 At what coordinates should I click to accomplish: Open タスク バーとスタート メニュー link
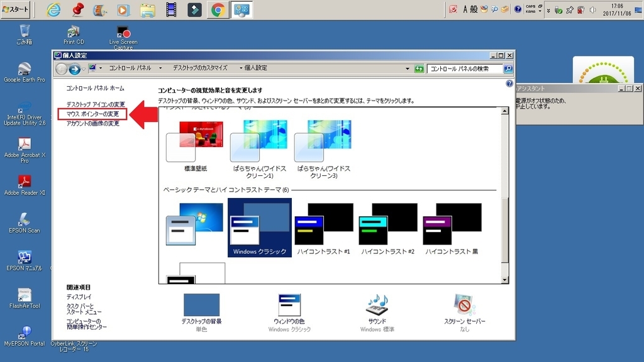(84, 309)
